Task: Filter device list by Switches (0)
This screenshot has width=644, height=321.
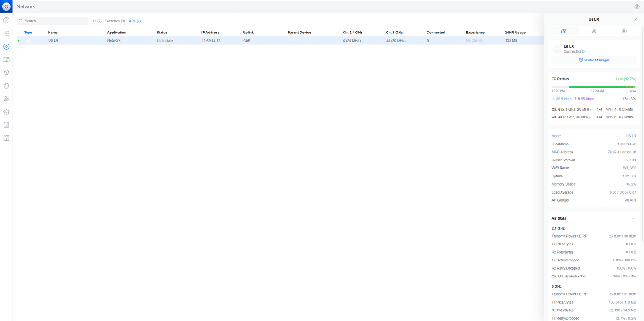Action: tap(115, 21)
